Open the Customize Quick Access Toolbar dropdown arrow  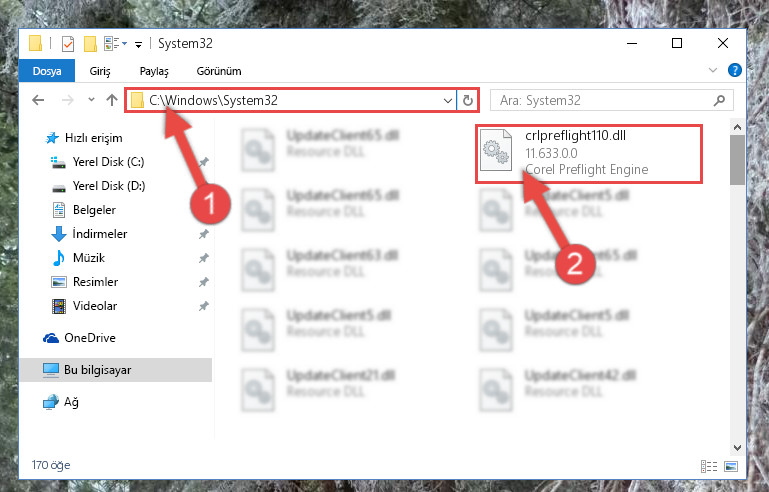click(139, 45)
